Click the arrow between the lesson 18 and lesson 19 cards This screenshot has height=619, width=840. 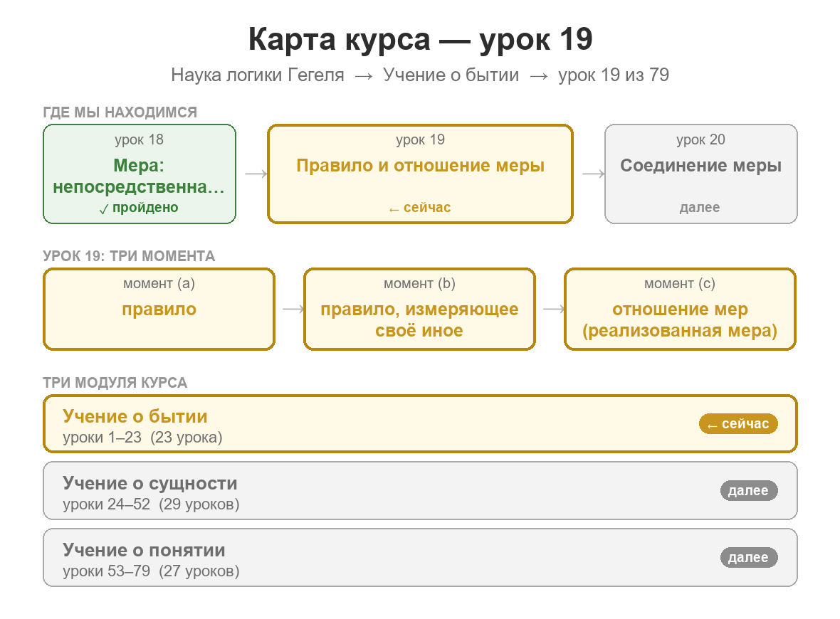[256, 174]
